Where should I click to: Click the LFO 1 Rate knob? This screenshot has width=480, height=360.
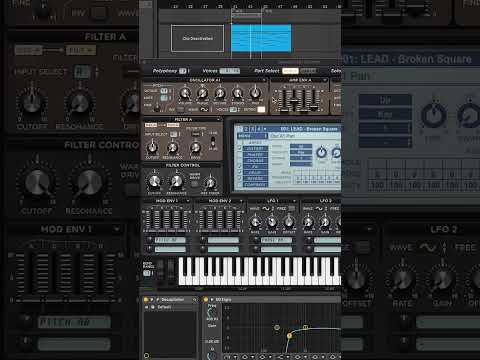point(255,222)
